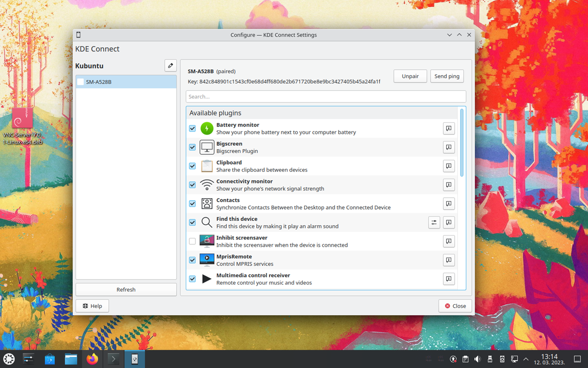
Task: Click the show desktop button in taskbar
Action: click(x=577, y=360)
